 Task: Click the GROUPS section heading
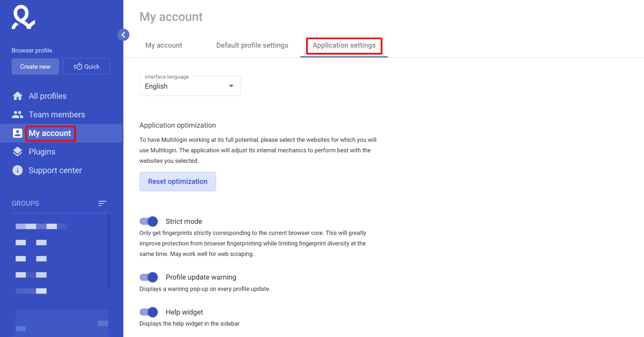(x=25, y=203)
